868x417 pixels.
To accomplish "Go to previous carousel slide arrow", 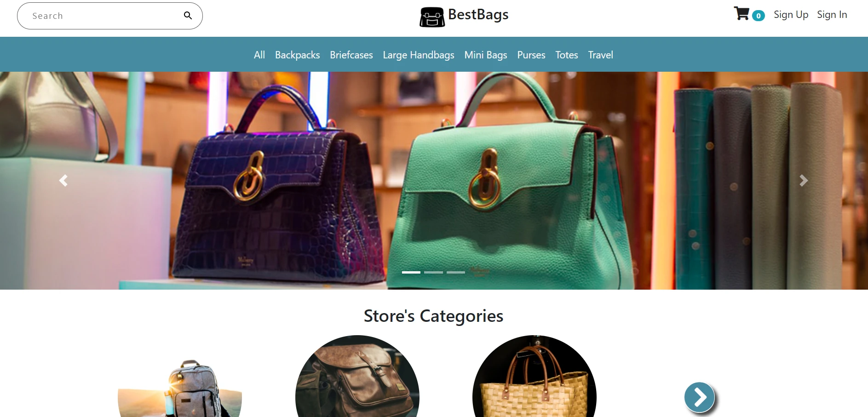I will point(63,181).
